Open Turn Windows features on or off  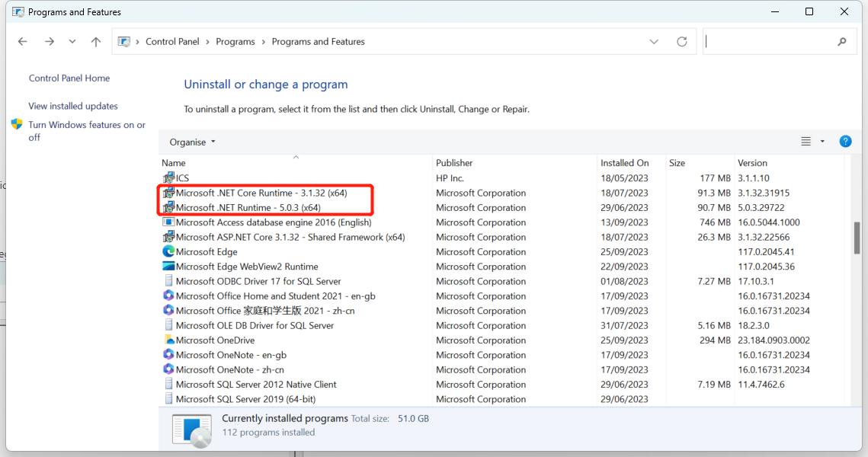click(x=87, y=131)
